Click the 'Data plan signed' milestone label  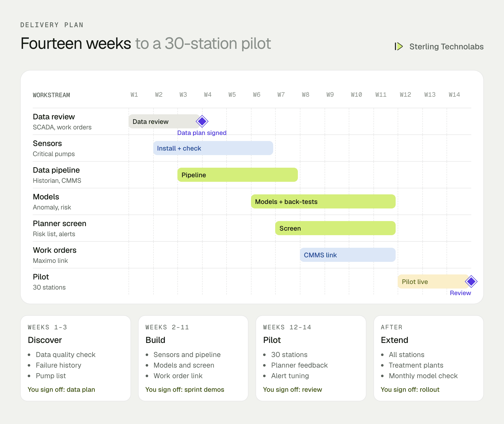[202, 133]
